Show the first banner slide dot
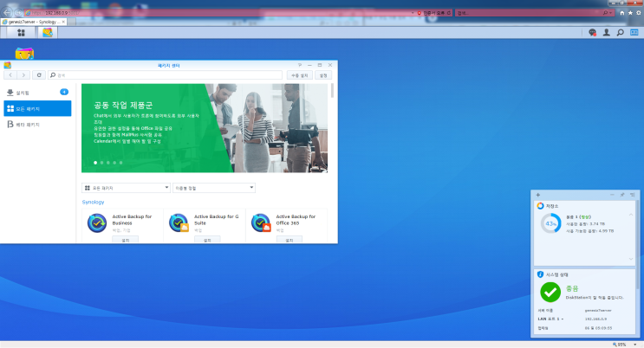The image size is (644, 348). [x=95, y=163]
